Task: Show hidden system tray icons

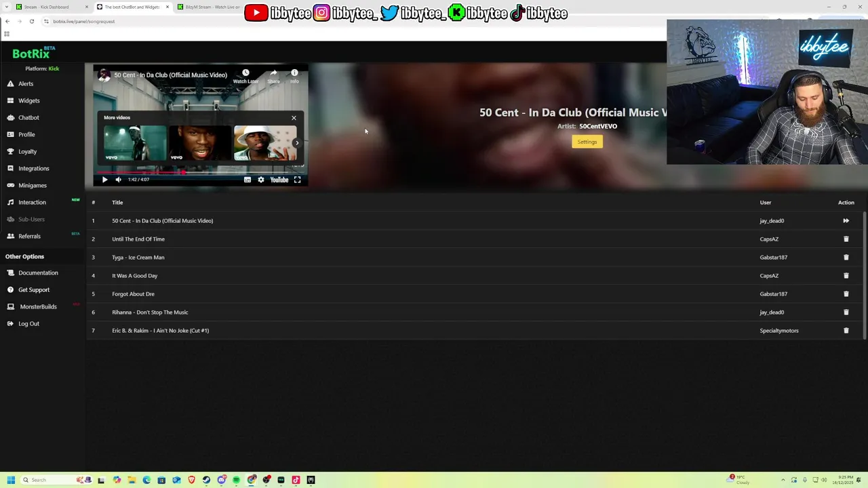Action: click(783, 480)
